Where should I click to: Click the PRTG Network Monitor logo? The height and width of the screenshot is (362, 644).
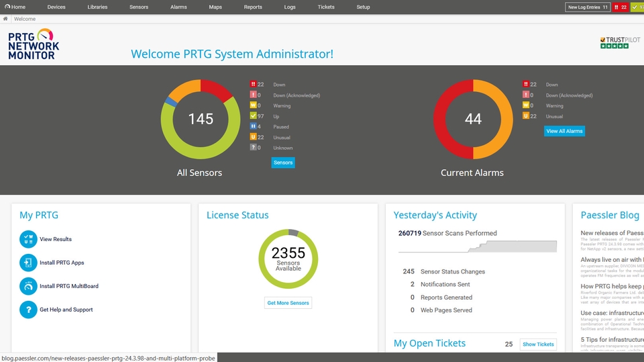[34, 44]
